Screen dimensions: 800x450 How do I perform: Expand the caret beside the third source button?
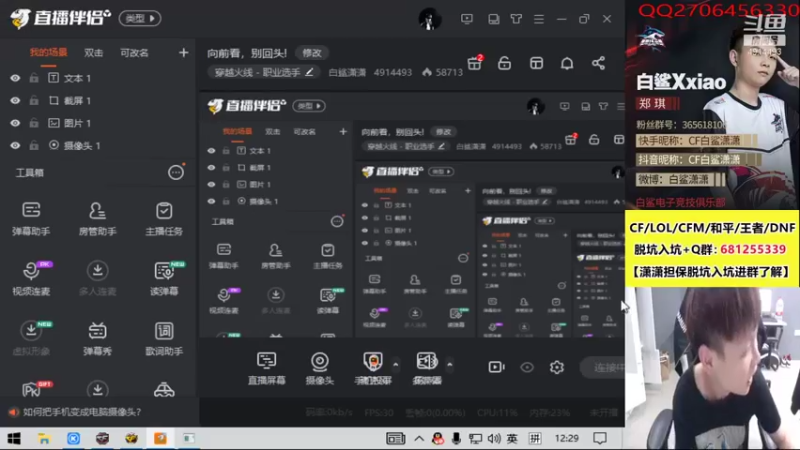coord(395,365)
